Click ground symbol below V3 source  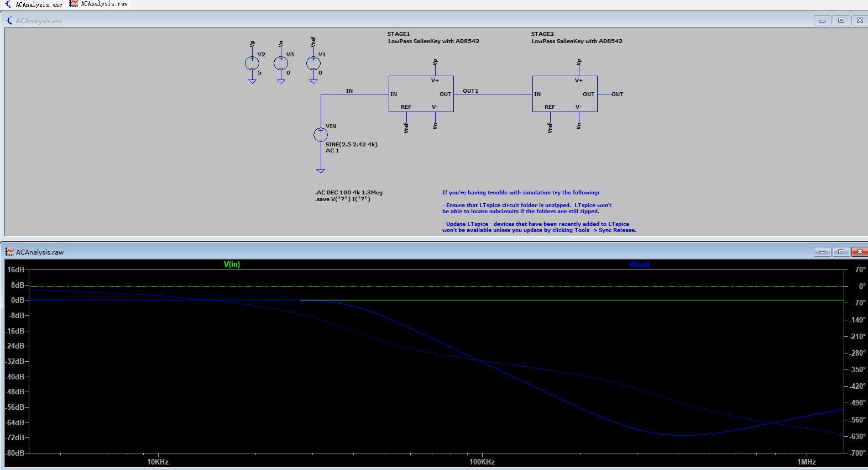click(281, 81)
